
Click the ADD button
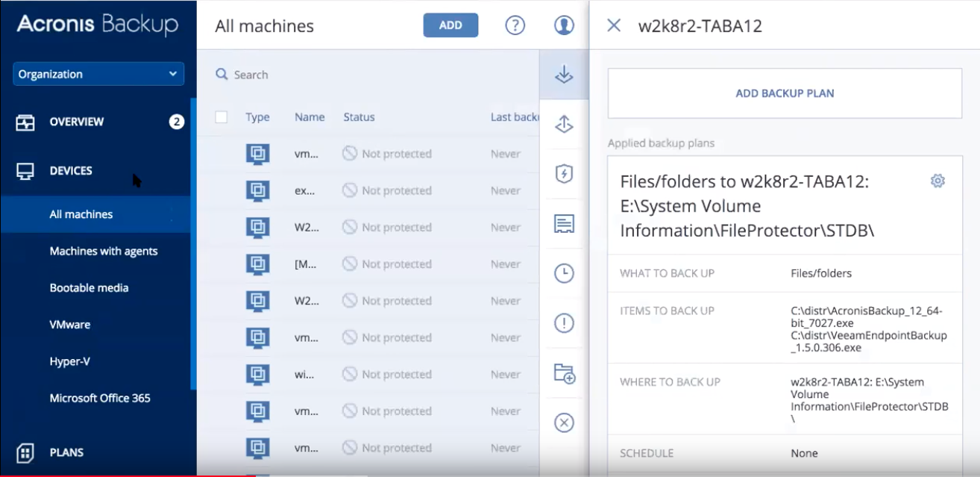click(450, 25)
